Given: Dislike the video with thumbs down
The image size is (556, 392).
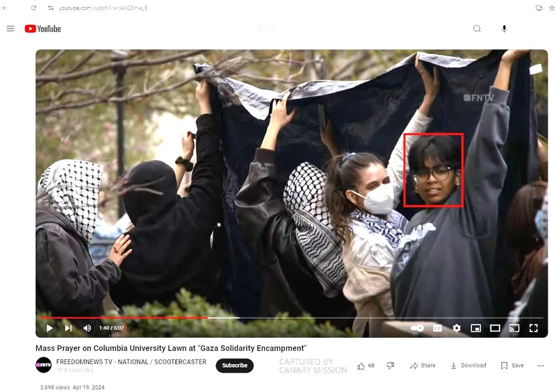Looking at the screenshot, I should [390, 366].
